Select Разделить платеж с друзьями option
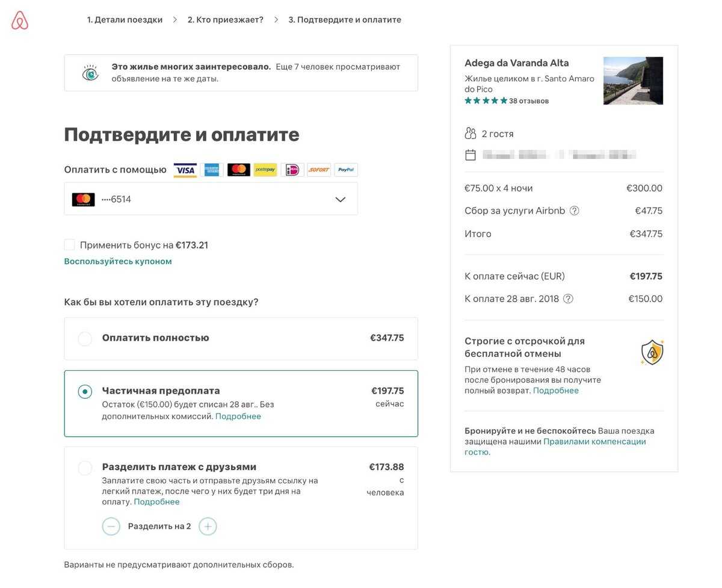 [x=85, y=467]
